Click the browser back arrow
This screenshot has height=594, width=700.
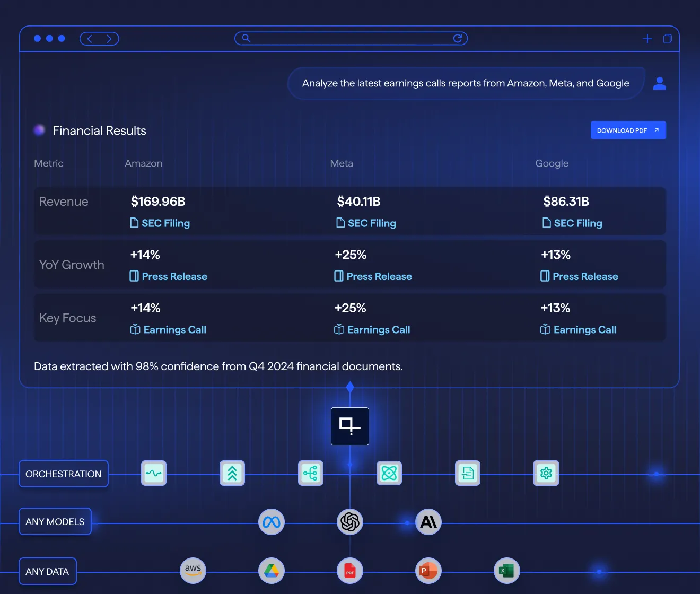[x=90, y=39]
